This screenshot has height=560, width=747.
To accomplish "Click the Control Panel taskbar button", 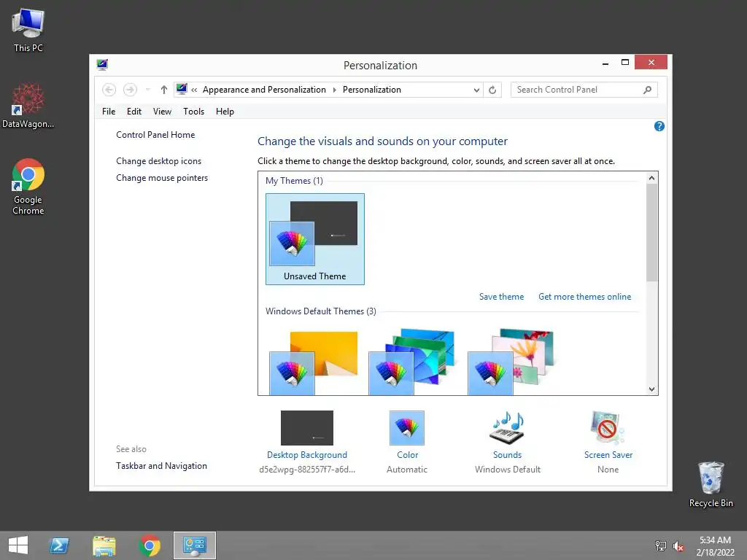I will pos(194,545).
